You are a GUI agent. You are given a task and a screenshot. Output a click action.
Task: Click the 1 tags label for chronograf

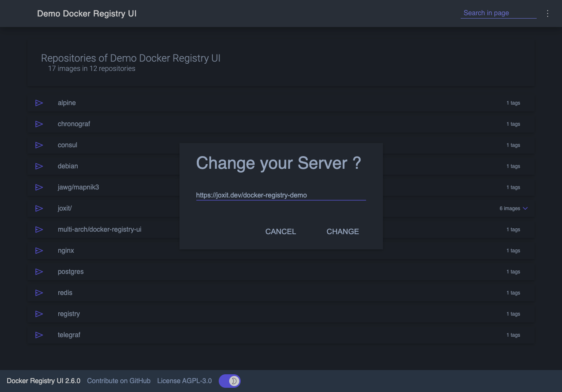tap(513, 124)
